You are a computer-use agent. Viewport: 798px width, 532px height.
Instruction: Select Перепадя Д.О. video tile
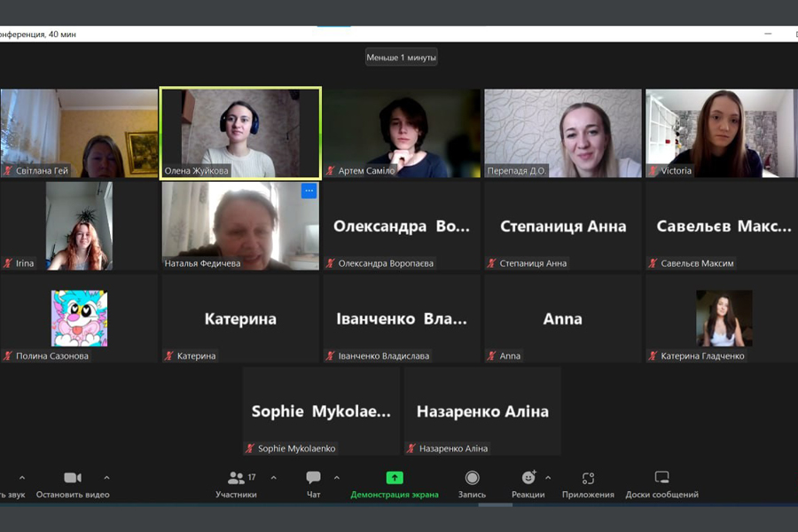click(x=563, y=133)
